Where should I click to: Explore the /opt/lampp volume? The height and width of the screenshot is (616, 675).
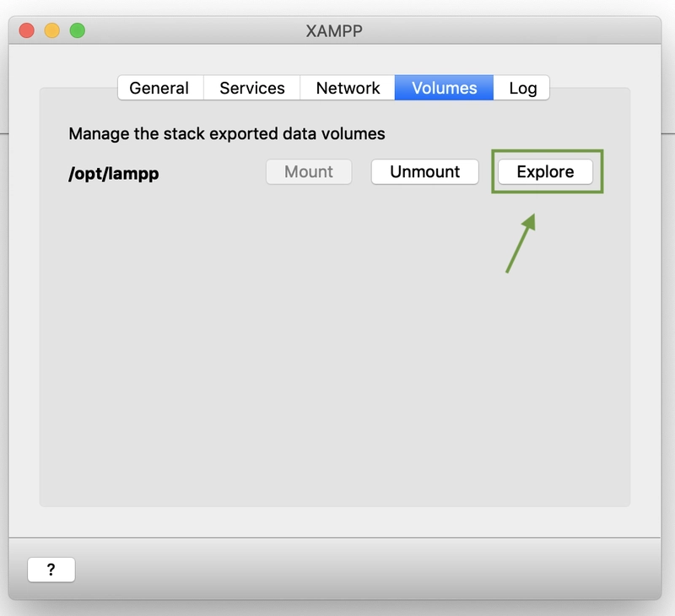tap(545, 172)
